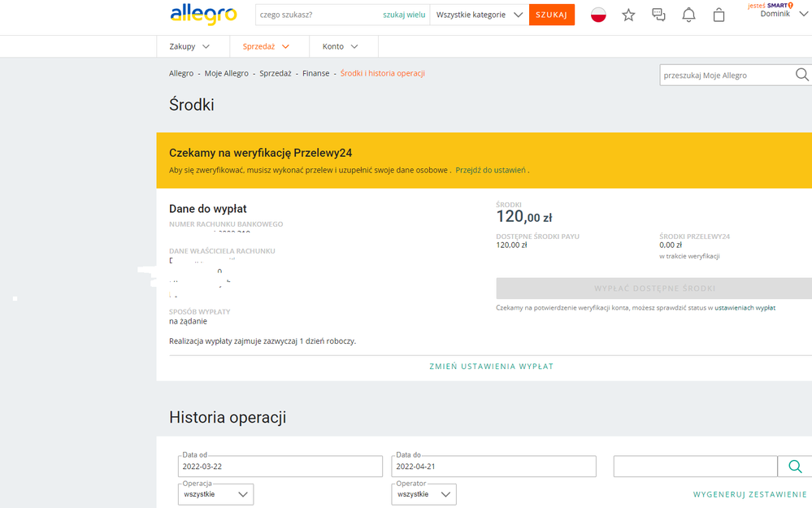This screenshot has height=508, width=812.
Task: Click the empty history search field
Action: click(x=696, y=467)
